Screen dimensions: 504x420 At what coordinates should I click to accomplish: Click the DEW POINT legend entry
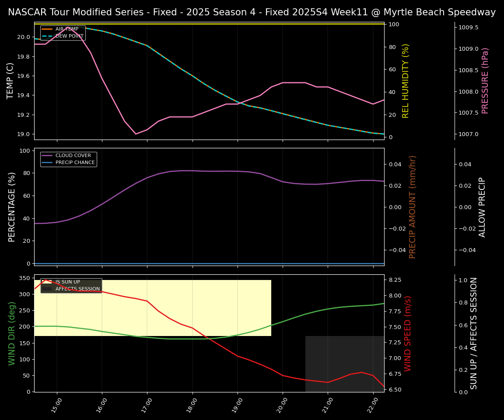tap(69, 36)
